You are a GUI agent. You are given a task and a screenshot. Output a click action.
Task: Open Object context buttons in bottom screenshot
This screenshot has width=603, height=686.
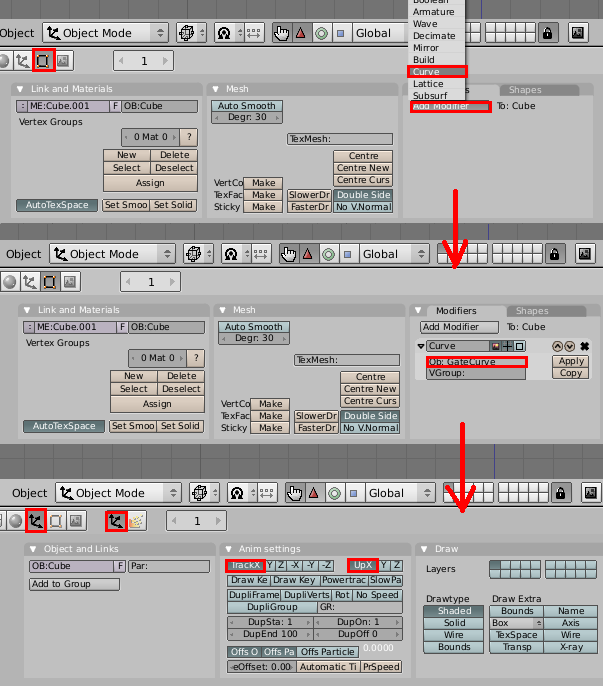pos(35,521)
